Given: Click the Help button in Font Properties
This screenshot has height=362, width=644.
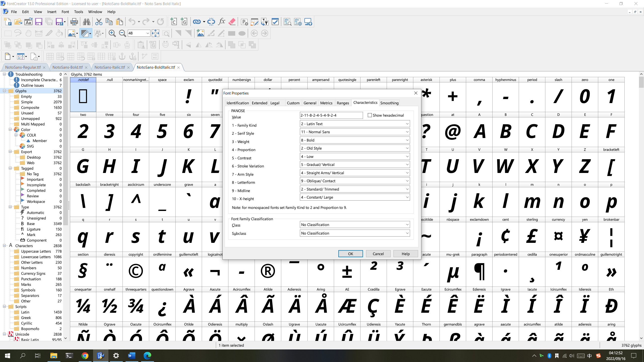Looking at the screenshot, I should pyautogui.click(x=405, y=254).
